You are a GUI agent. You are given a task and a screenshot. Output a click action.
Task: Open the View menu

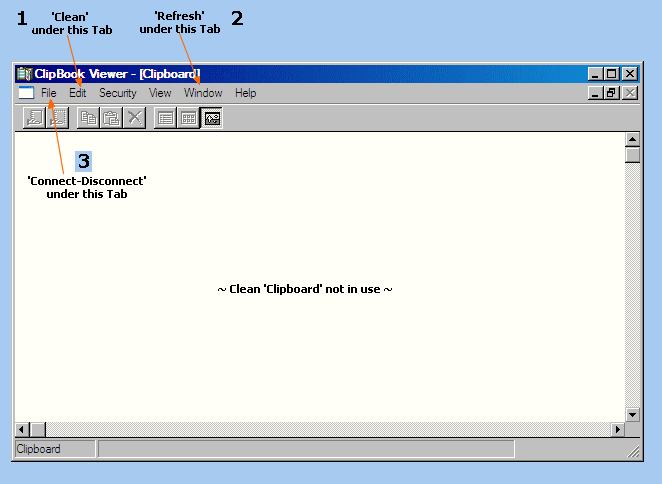pos(160,93)
